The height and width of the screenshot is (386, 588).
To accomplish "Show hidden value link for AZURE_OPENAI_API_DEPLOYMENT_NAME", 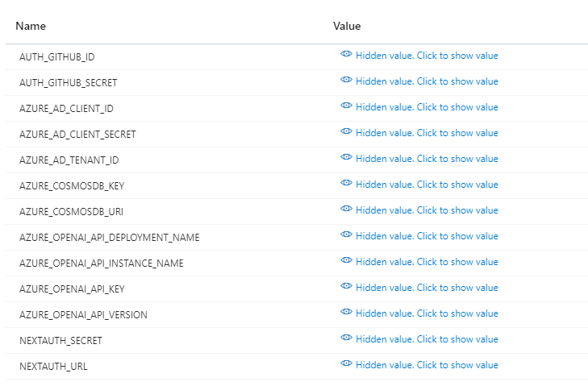I will click(x=427, y=236).
